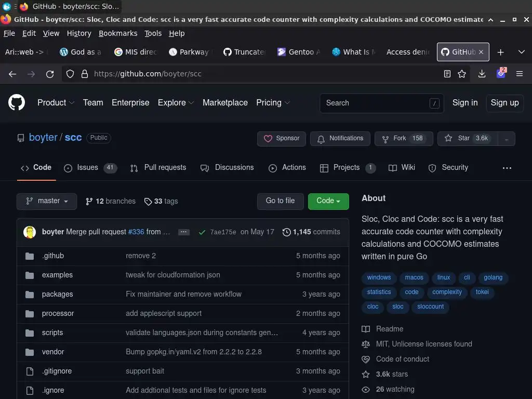Click the green commit status check mark
The image size is (532, 399).
[x=202, y=232]
